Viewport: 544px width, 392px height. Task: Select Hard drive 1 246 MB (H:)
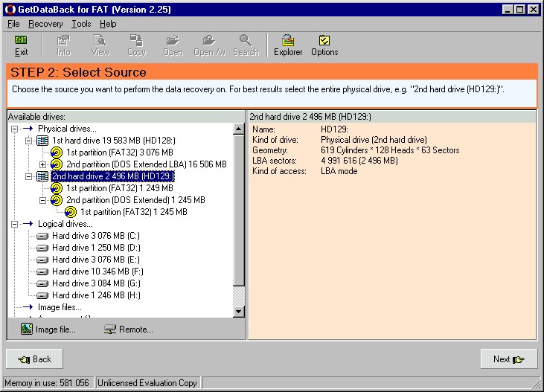(95, 295)
